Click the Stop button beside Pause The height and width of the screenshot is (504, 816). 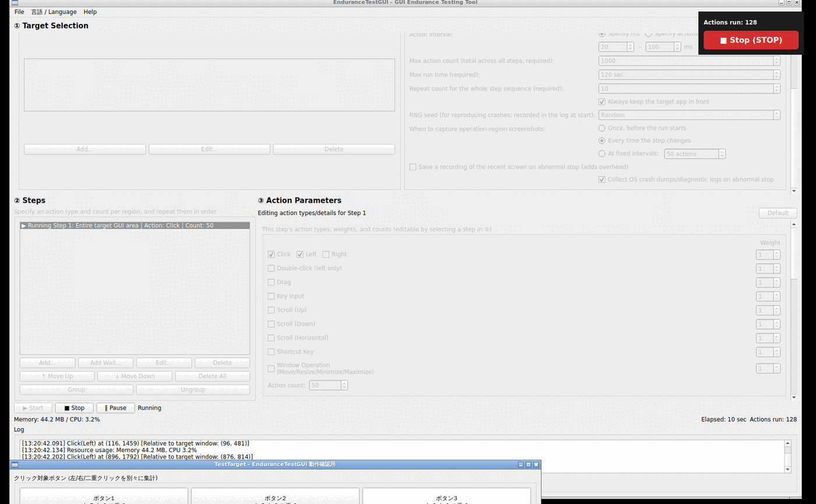point(75,408)
